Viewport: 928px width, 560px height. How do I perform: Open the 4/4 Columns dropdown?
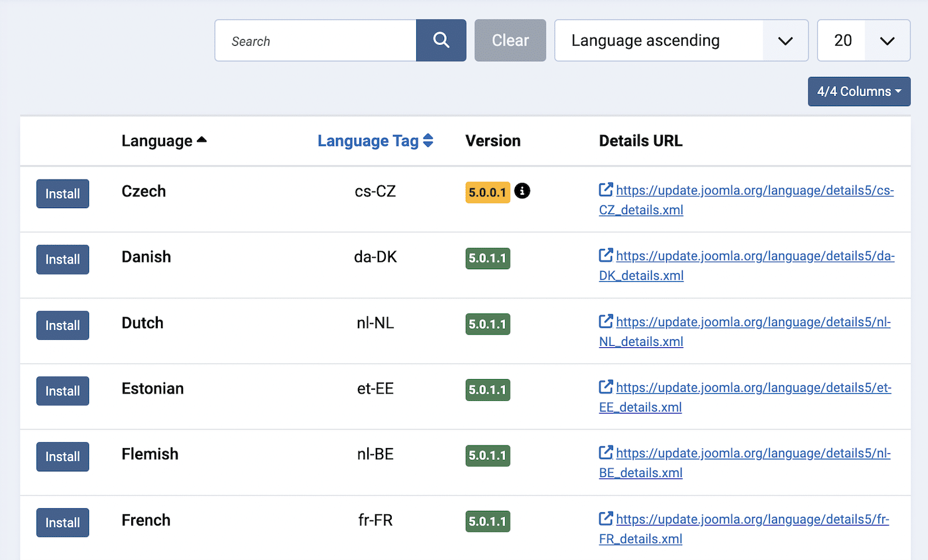tap(859, 91)
